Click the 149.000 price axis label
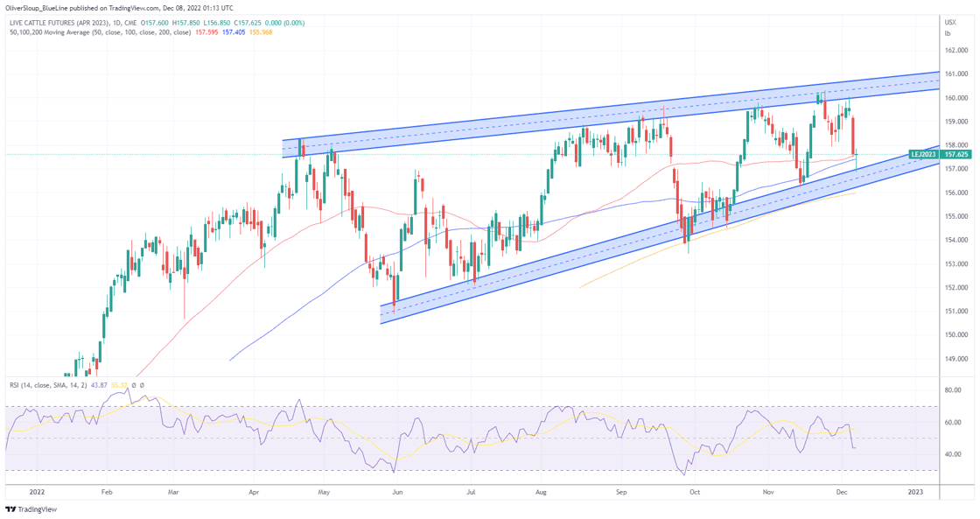Image resolution: width=980 pixels, height=519 pixels. click(956, 359)
